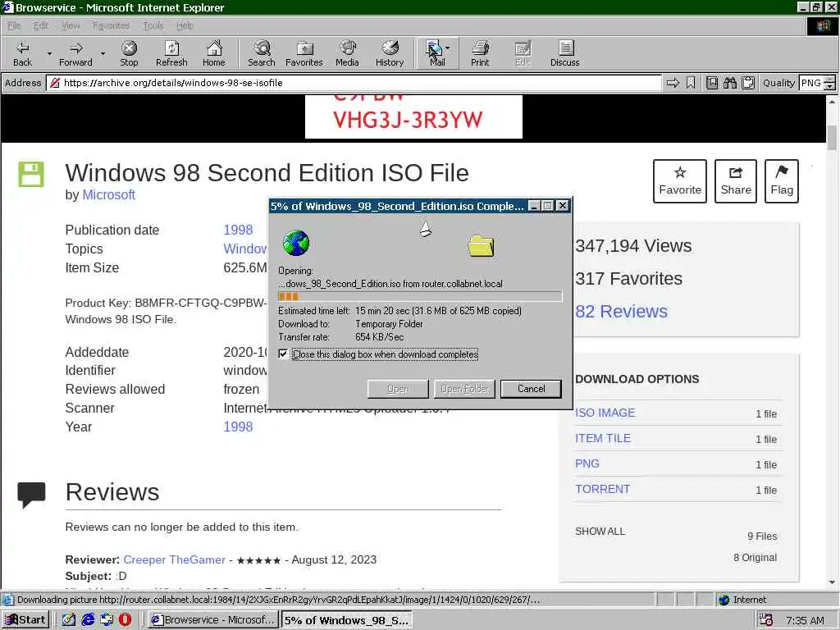Image resolution: width=840 pixels, height=630 pixels.
Task: Click the Go arrow beside the address bar
Action: pos(673,83)
